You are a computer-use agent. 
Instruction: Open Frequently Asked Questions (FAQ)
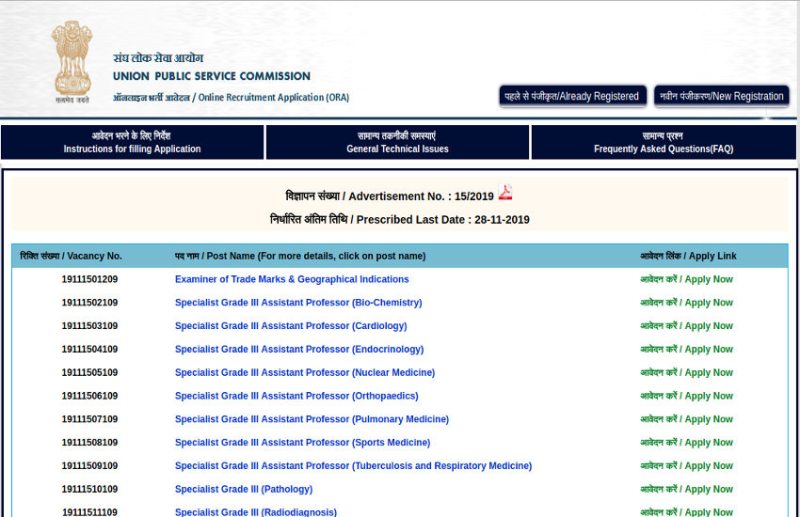663,142
